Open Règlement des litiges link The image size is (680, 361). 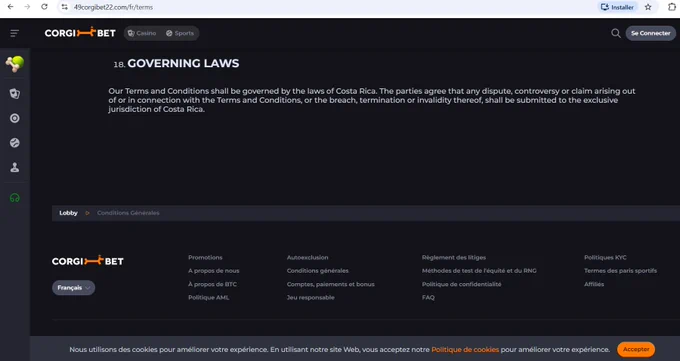tap(454, 257)
